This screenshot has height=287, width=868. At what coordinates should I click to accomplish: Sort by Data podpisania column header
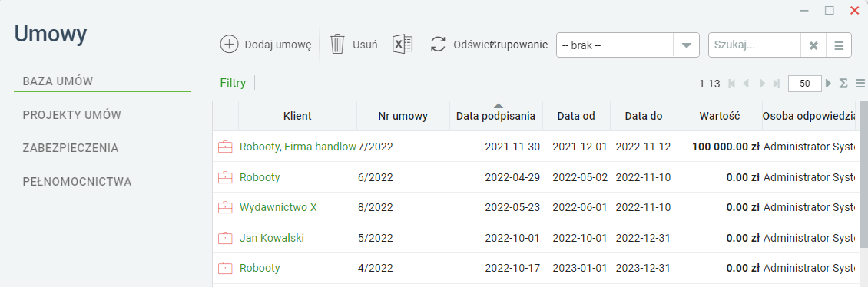[x=496, y=116]
